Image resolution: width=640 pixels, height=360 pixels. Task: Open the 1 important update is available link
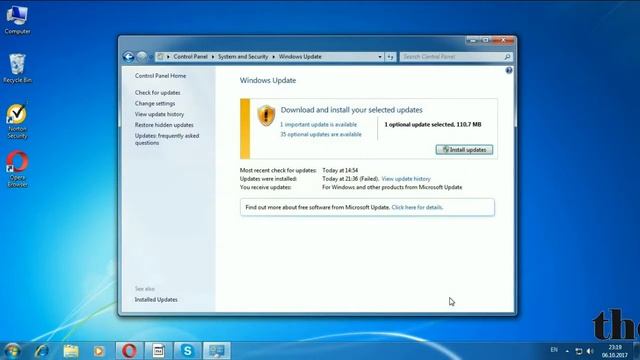coord(318,124)
